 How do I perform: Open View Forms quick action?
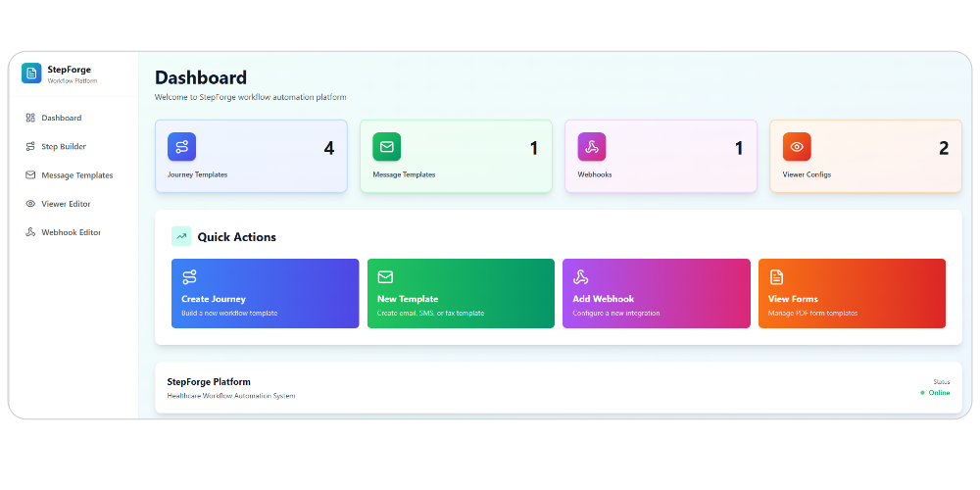pyautogui.click(x=852, y=293)
